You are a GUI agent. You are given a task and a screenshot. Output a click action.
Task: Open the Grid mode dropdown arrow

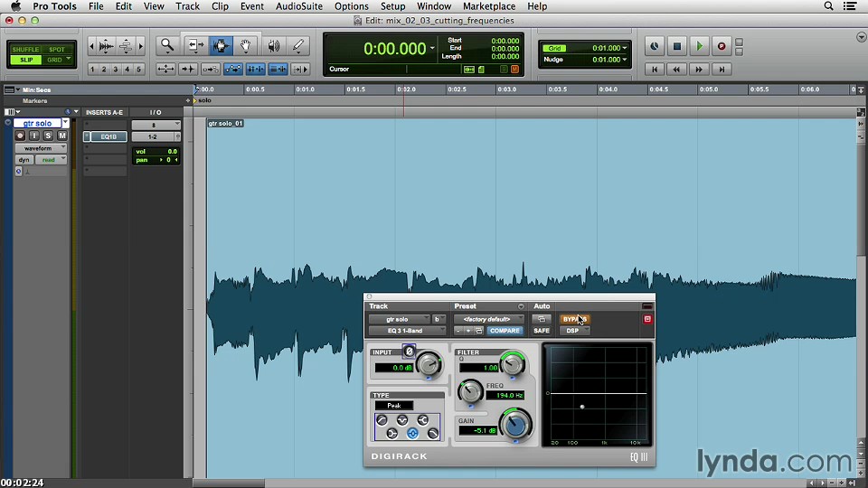(69, 60)
